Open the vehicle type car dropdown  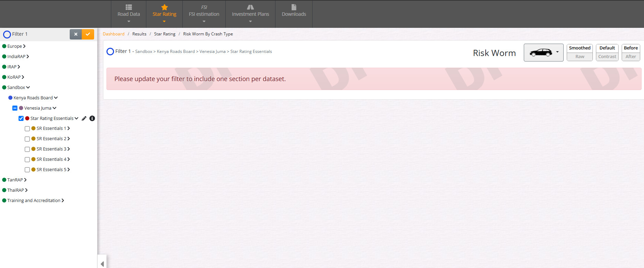point(543,53)
